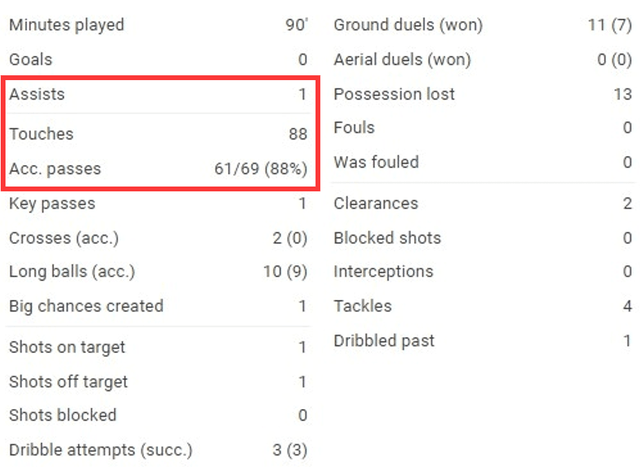Select the Tackles value 4
The width and height of the screenshot is (640, 467).
628,306
